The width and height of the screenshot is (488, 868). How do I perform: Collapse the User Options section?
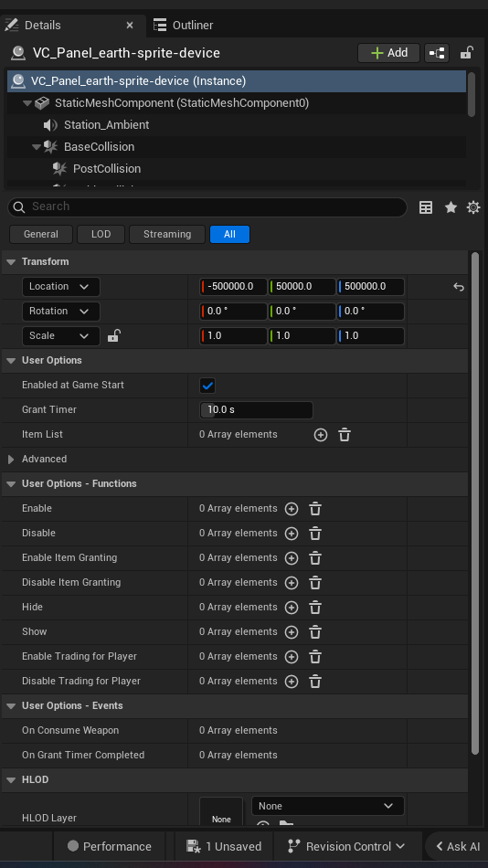tap(11, 360)
